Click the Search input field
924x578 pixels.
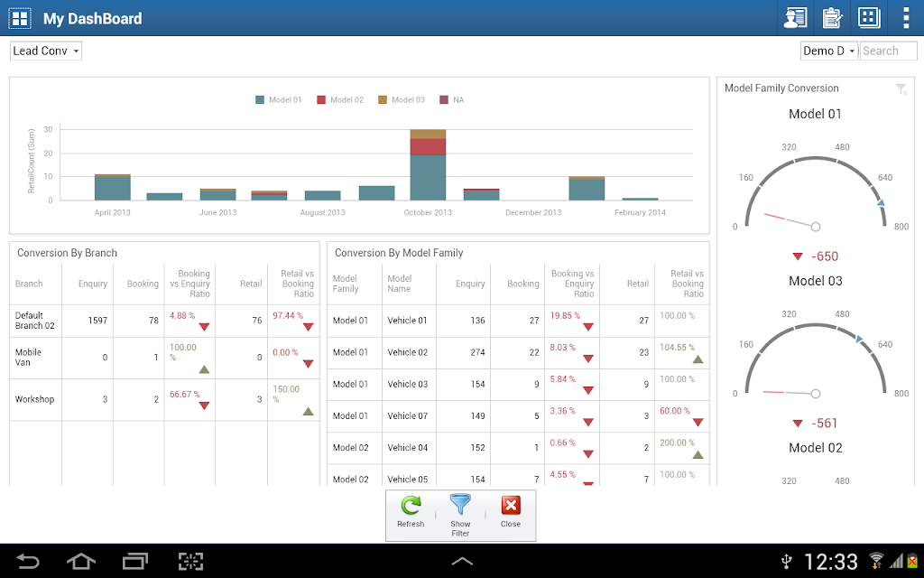coord(888,51)
